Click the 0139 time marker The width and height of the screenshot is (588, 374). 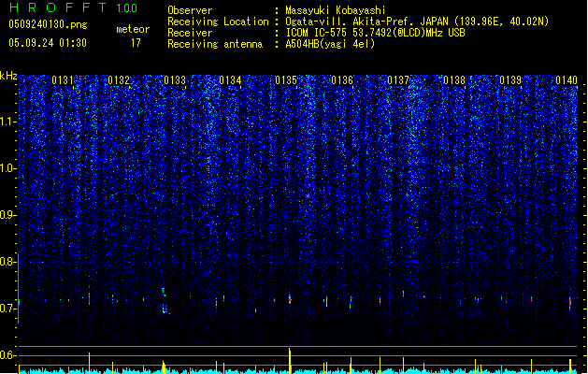510,80
